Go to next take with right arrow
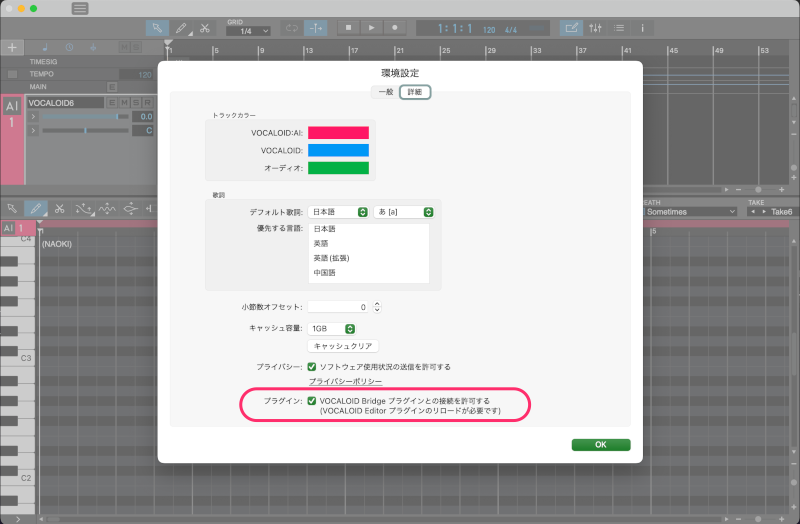 [764, 212]
